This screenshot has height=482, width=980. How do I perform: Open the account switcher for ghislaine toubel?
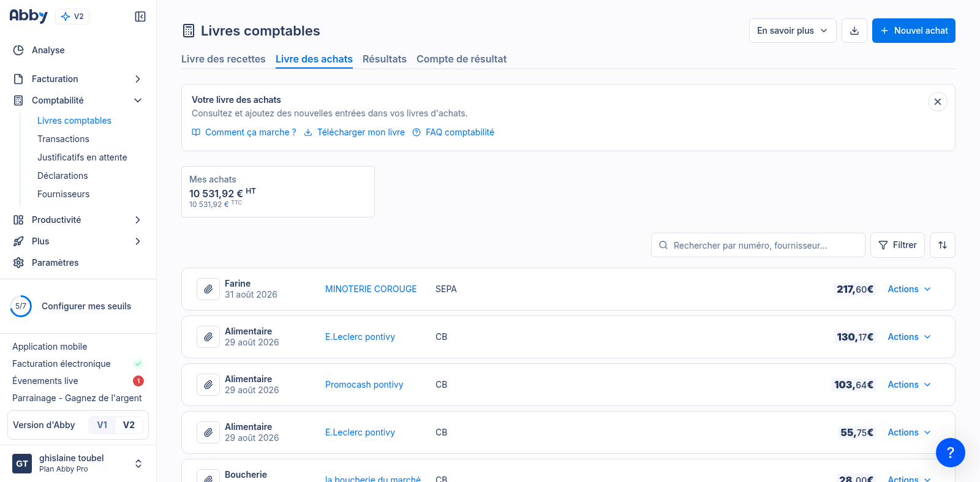click(x=138, y=464)
